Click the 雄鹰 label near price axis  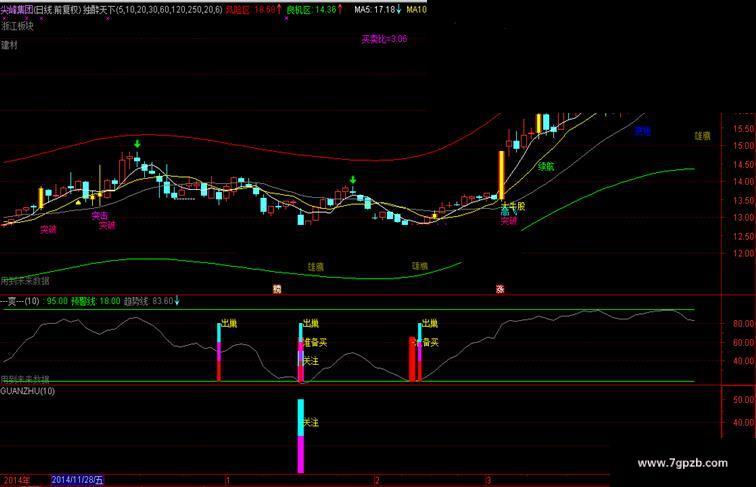point(702,136)
